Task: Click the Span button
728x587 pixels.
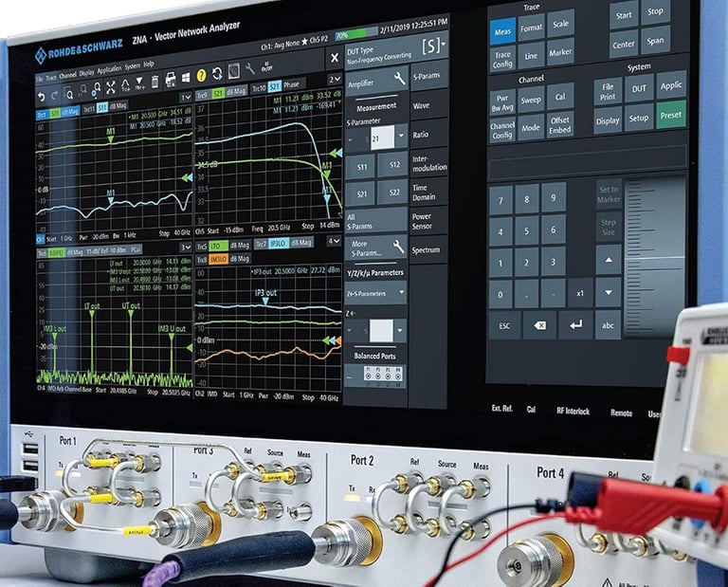Action: [655, 41]
